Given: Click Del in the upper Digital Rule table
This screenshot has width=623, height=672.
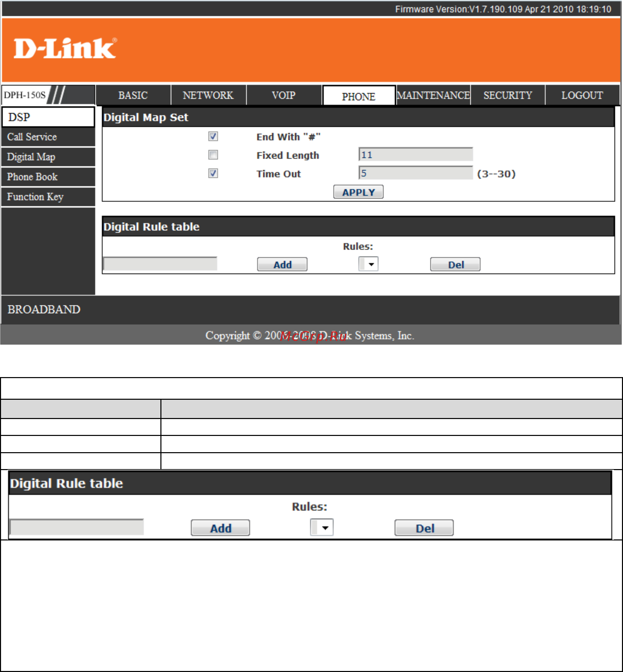Looking at the screenshot, I should pos(455,264).
